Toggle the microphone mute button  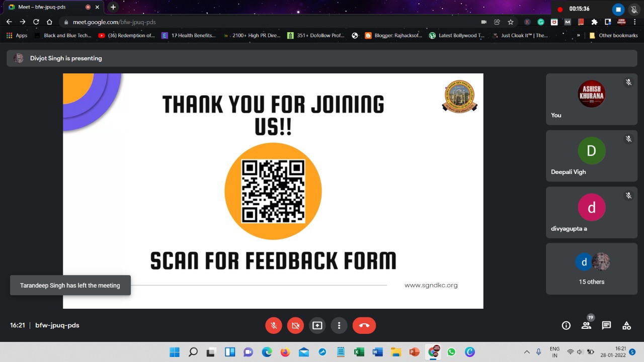tap(274, 325)
